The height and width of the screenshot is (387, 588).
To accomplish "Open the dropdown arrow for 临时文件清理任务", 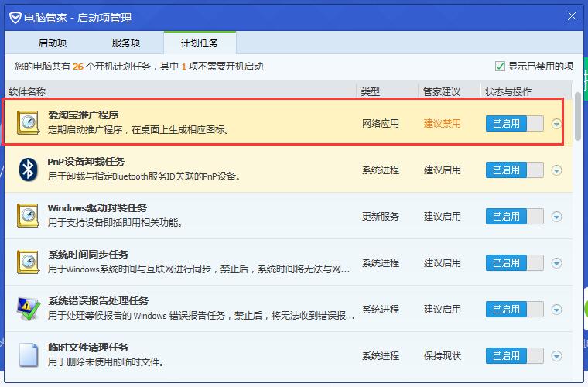I will click(x=556, y=356).
